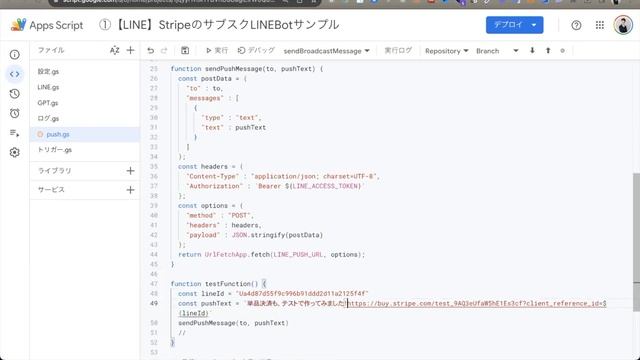The width and height of the screenshot is (640, 360).
Task: Click the redo arrow in editor toolbar
Action: [x=164, y=51]
